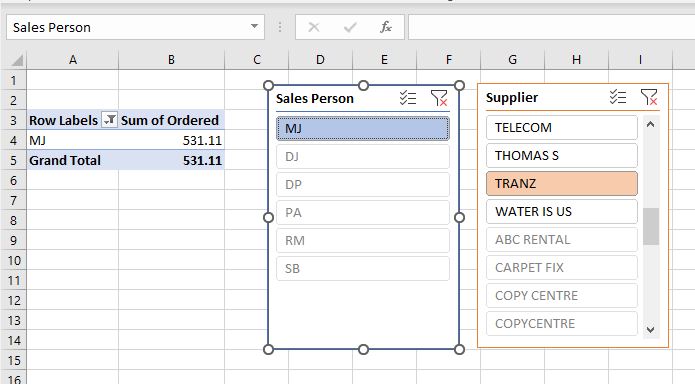This screenshot has height=384, width=695.
Task: Select column B header
Action: click(172, 59)
